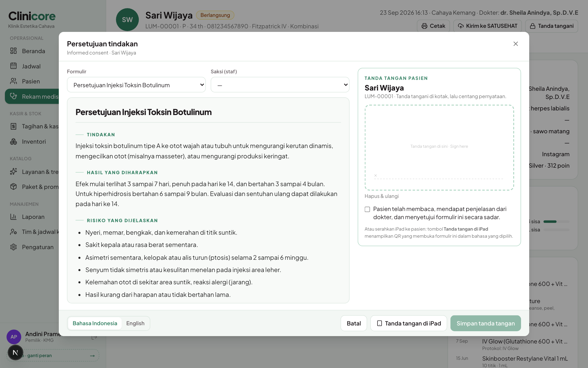Click the Tanda tangan di iPad button

click(409, 323)
